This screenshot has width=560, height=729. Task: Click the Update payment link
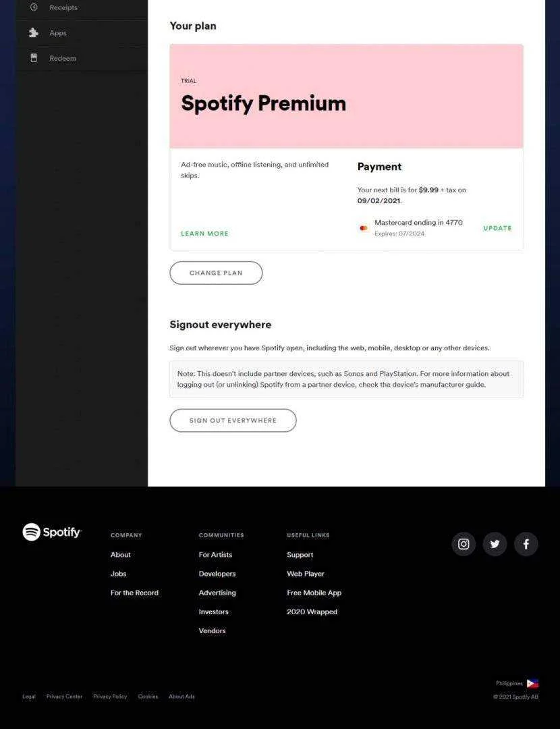point(497,228)
